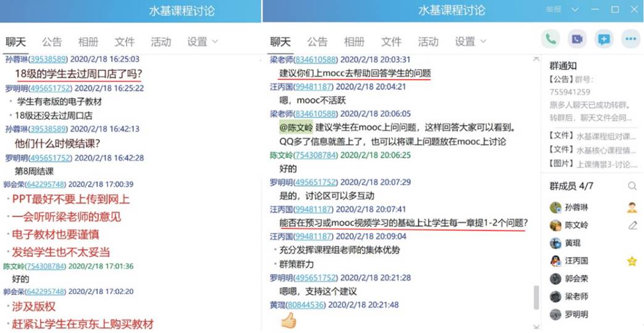Start a group video call
644x333 pixels.
pos(577,39)
